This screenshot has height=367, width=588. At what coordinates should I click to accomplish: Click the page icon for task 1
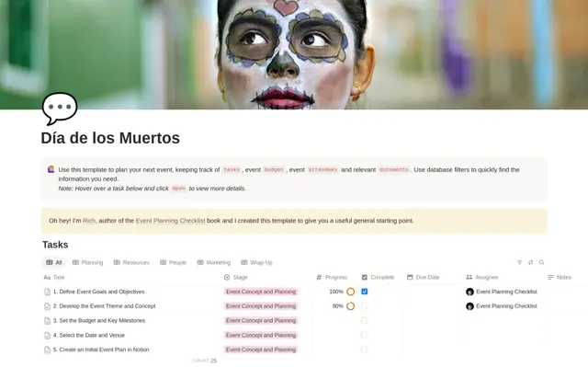click(x=47, y=292)
